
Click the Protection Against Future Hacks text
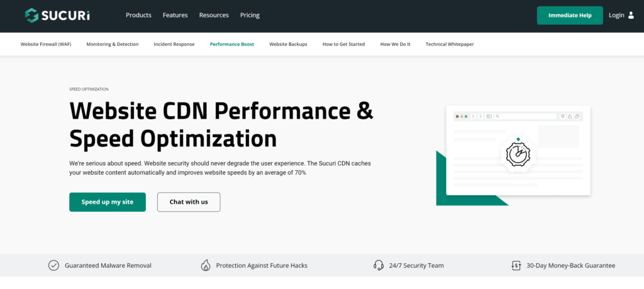pyautogui.click(x=262, y=266)
